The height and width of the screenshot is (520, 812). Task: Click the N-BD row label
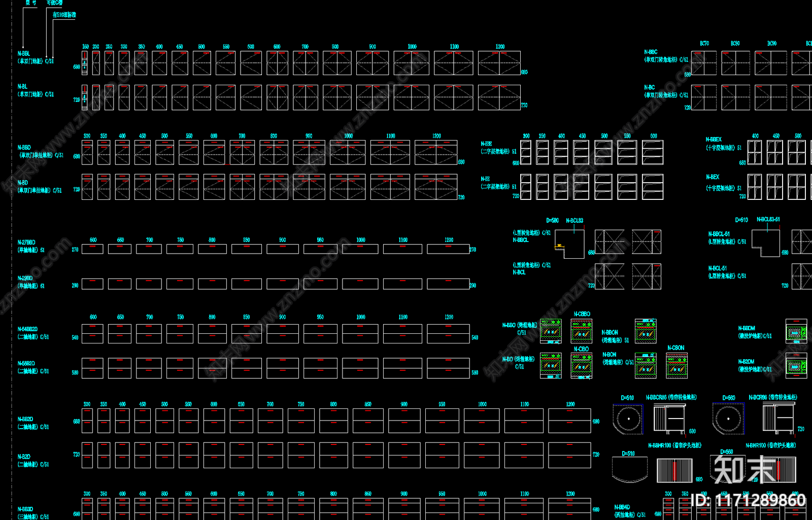tap(23, 183)
